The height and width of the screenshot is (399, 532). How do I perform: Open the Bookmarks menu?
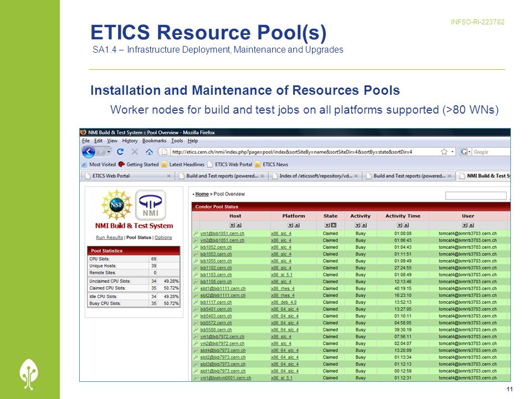coord(155,141)
